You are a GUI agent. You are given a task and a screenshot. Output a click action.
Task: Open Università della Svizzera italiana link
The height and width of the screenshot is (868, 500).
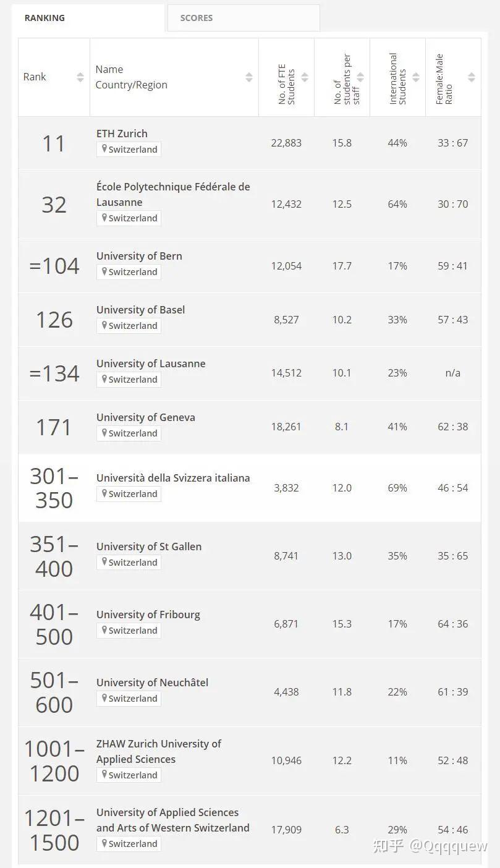pos(173,478)
